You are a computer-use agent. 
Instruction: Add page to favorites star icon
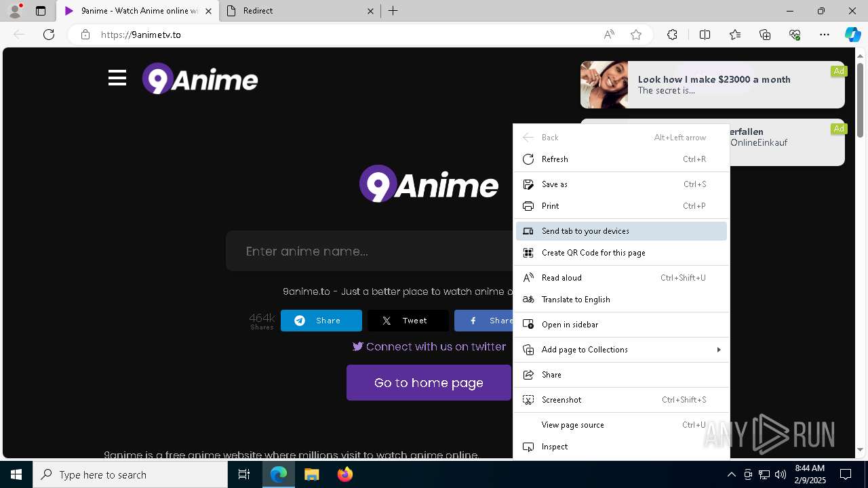point(636,35)
